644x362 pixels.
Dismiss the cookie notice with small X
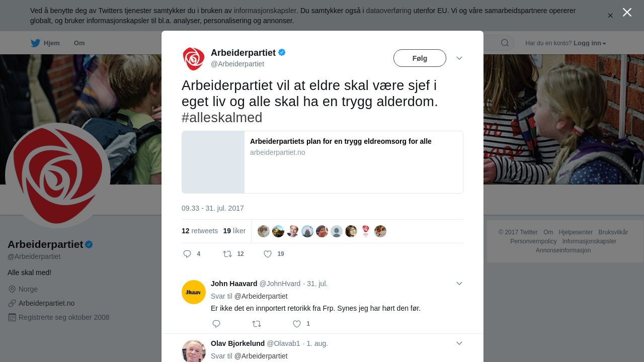(x=610, y=16)
